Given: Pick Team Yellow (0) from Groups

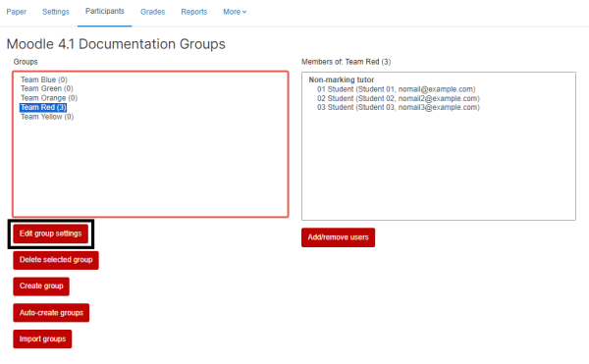Looking at the screenshot, I should point(47,117).
